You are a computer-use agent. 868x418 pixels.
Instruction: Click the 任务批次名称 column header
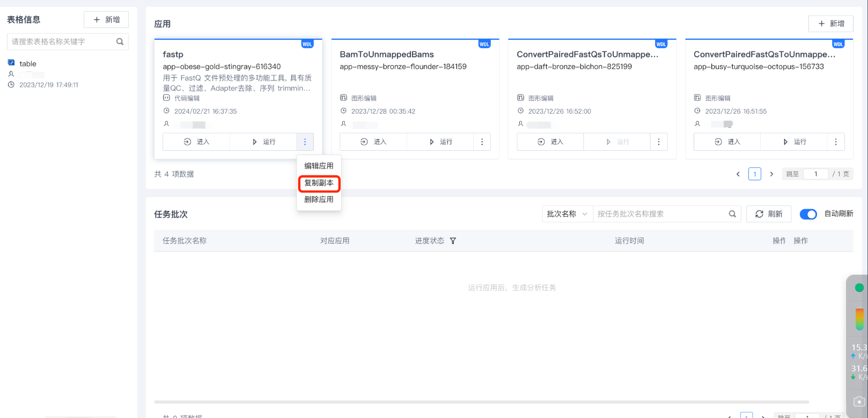(x=185, y=241)
